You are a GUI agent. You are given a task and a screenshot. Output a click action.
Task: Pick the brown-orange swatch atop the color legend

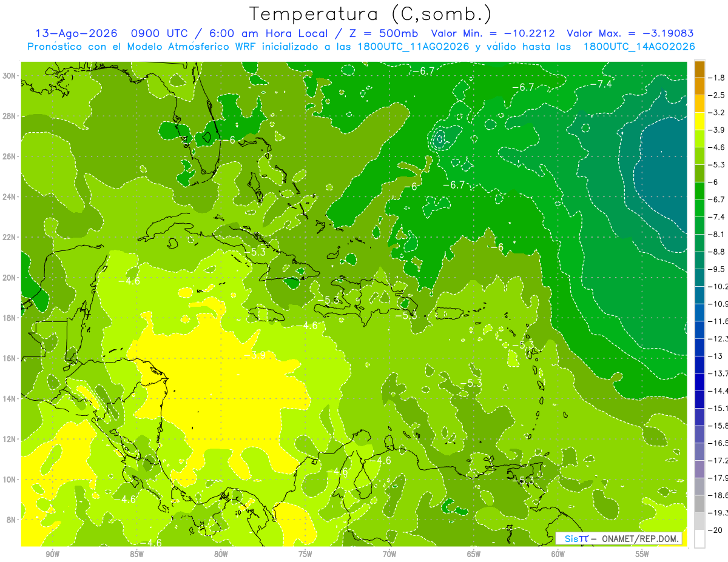[699, 69]
